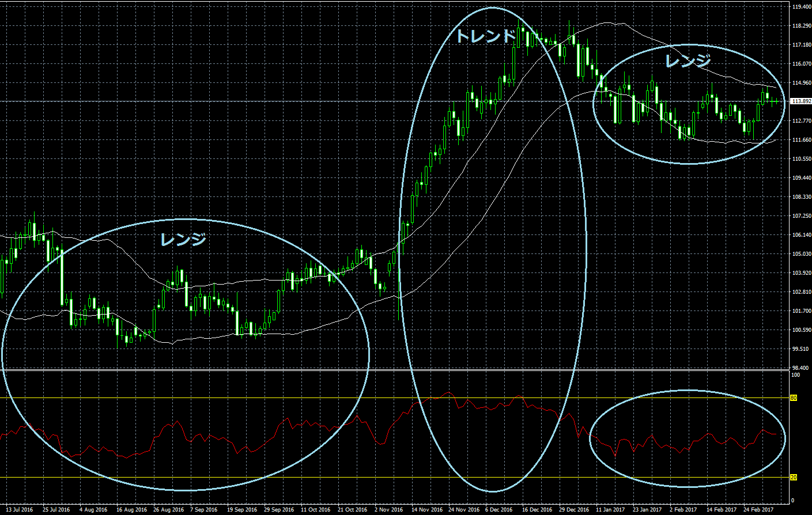Click the レンジ label above the 2016 candles
Screen dimensions: 812x515
[x=183, y=239]
